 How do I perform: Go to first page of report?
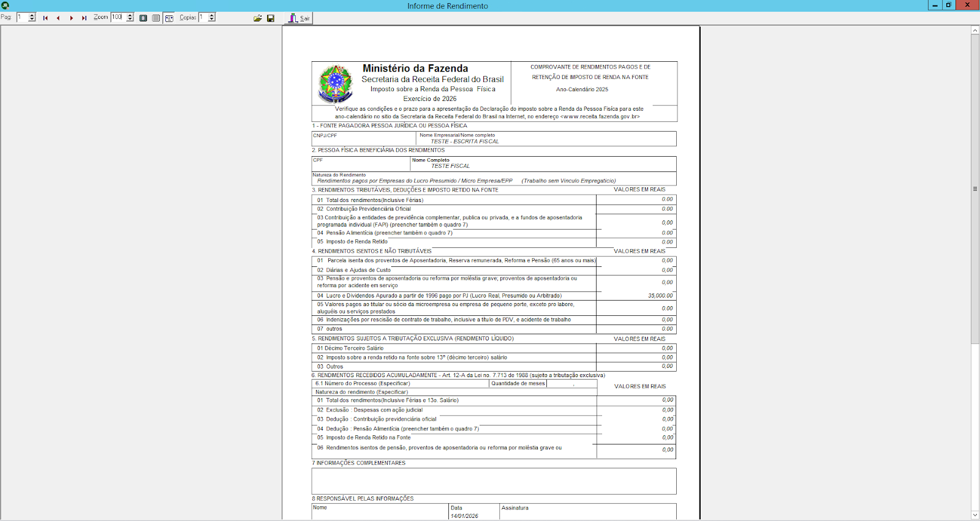click(x=45, y=18)
